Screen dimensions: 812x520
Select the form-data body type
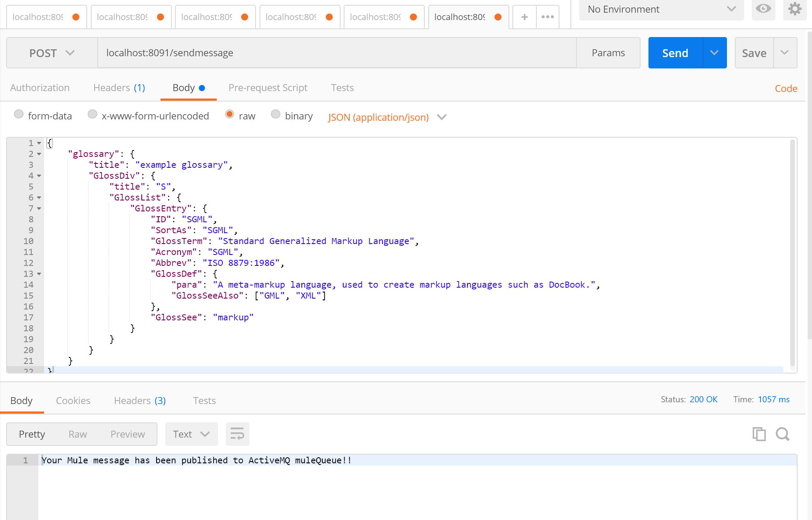click(x=19, y=114)
